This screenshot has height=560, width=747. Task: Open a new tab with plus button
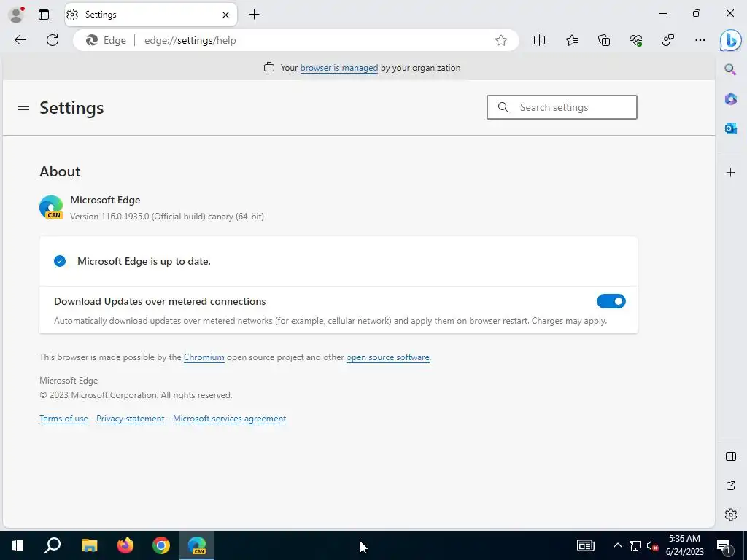coord(255,15)
